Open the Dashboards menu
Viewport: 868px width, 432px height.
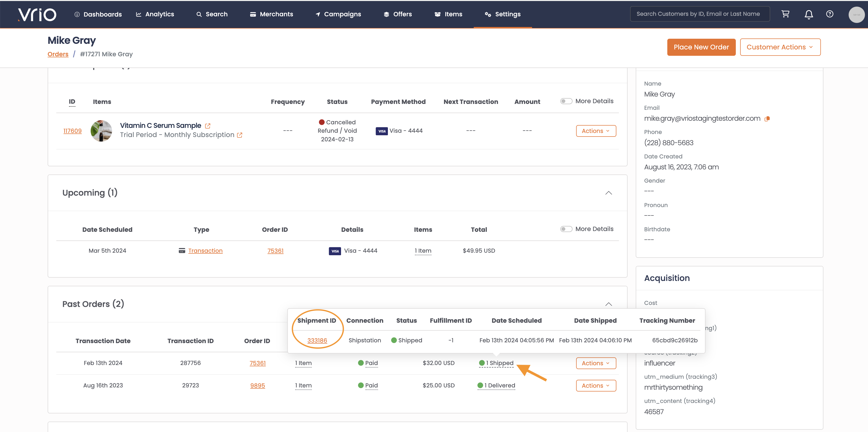98,14
